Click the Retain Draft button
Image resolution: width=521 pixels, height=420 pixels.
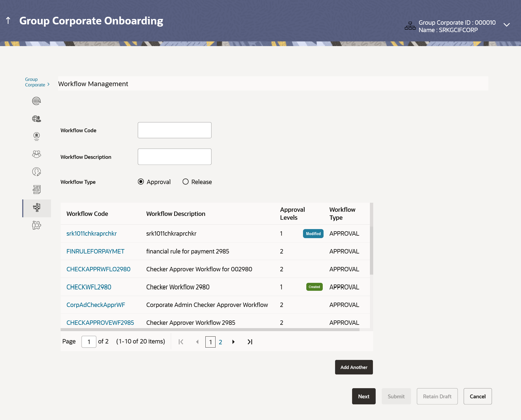437,396
